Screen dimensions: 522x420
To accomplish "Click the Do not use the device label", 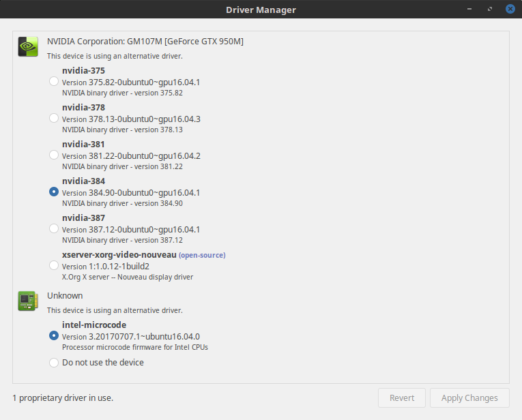I will (x=103, y=363).
